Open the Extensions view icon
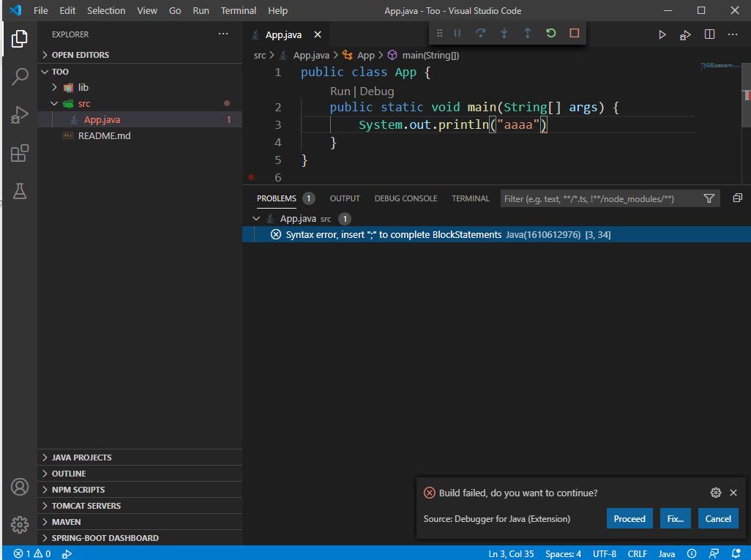The image size is (751, 560). (x=20, y=153)
